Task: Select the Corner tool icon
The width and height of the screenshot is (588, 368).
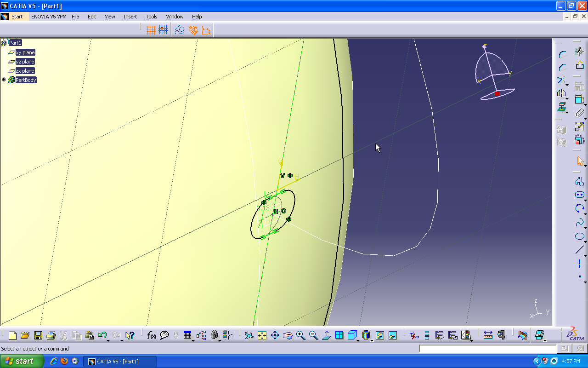Action: pyautogui.click(x=562, y=55)
